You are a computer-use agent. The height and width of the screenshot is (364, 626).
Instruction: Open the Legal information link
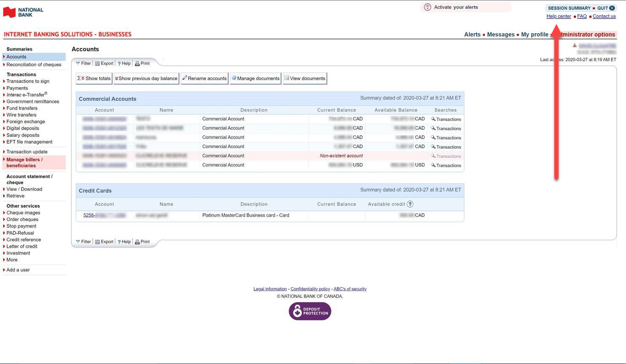270,289
